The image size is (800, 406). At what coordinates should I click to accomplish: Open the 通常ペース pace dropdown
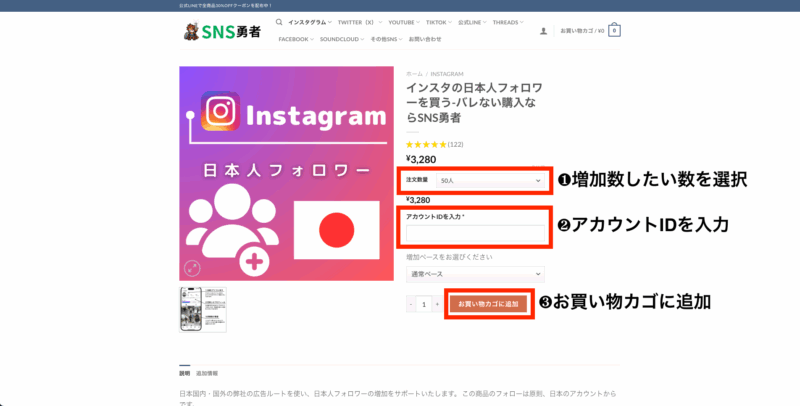[475, 274]
